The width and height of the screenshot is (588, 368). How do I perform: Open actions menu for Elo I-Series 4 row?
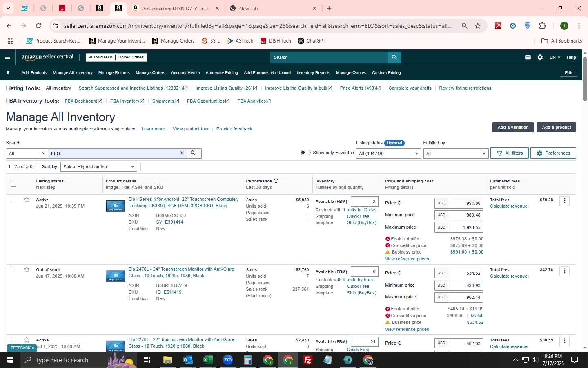[x=564, y=201]
